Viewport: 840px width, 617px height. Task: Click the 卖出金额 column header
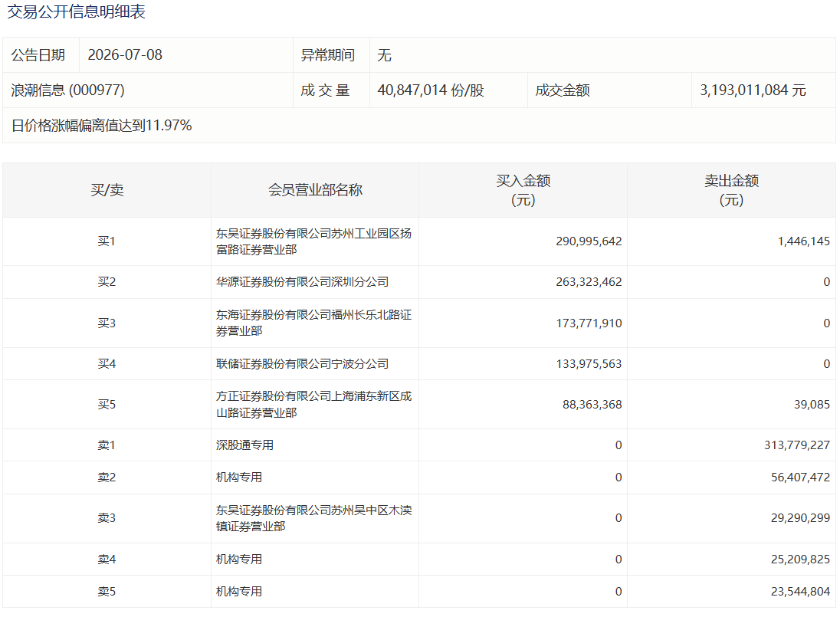tap(731, 190)
